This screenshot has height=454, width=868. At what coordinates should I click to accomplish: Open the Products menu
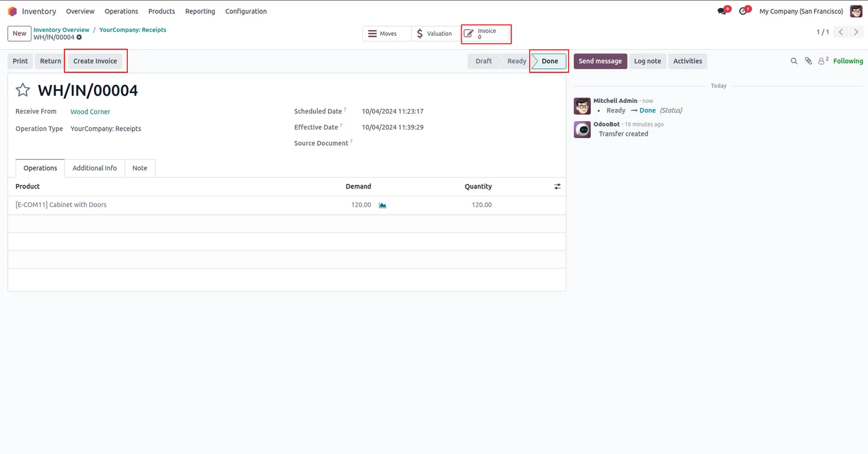point(162,11)
